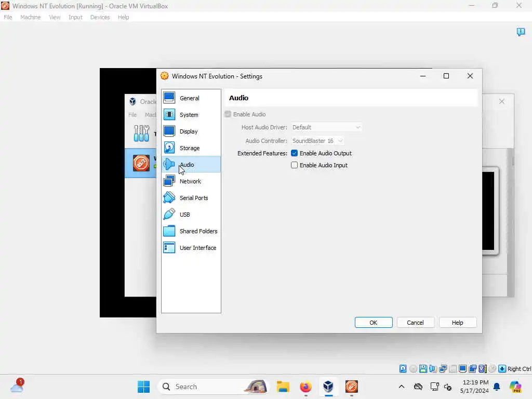
Task: Open the USB settings category
Action: pyautogui.click(x=191, y=215)
